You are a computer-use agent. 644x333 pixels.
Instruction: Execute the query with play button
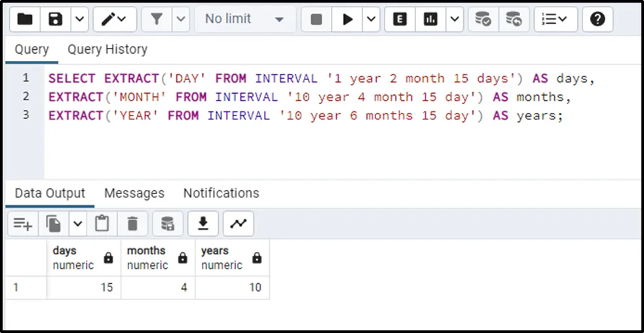pos(347,20)
